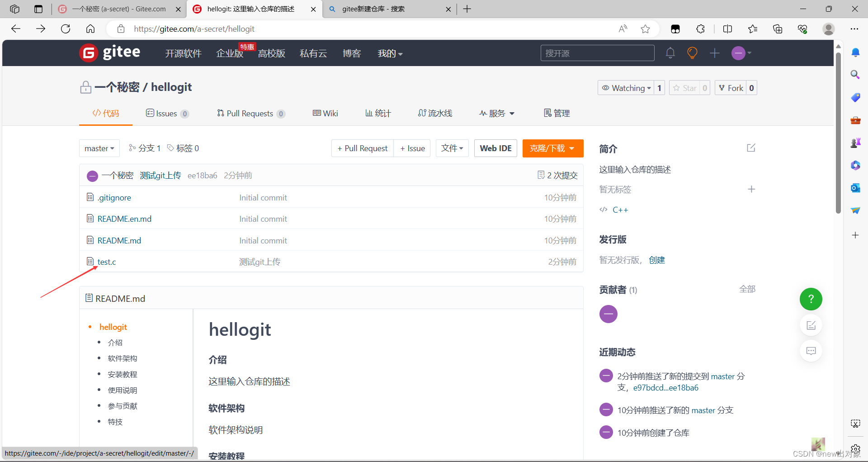Open Outlook from the Edge sidebar

coord(855,188)
